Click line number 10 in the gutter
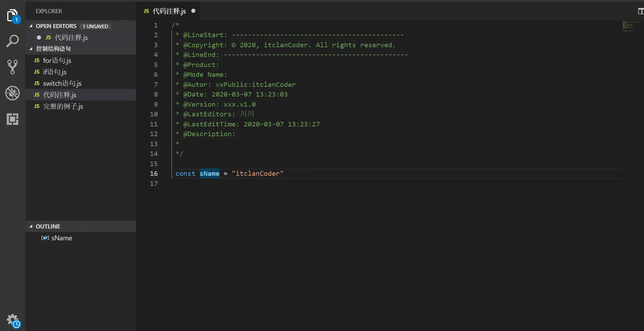The width and height of the screenshot is (644, 331). [154, 114]
